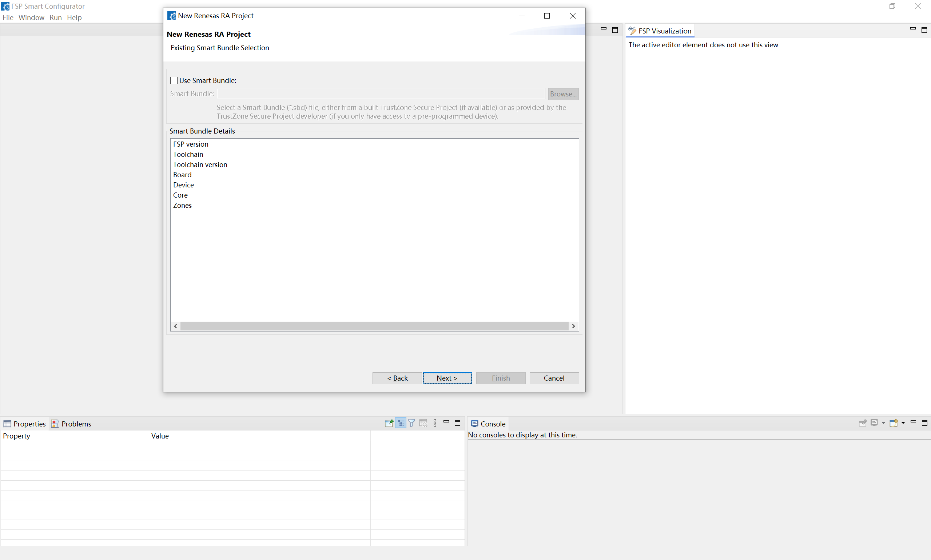Select the FSP Visualization tab
This screenshot has height=560, width=931.
pos(660,31)
